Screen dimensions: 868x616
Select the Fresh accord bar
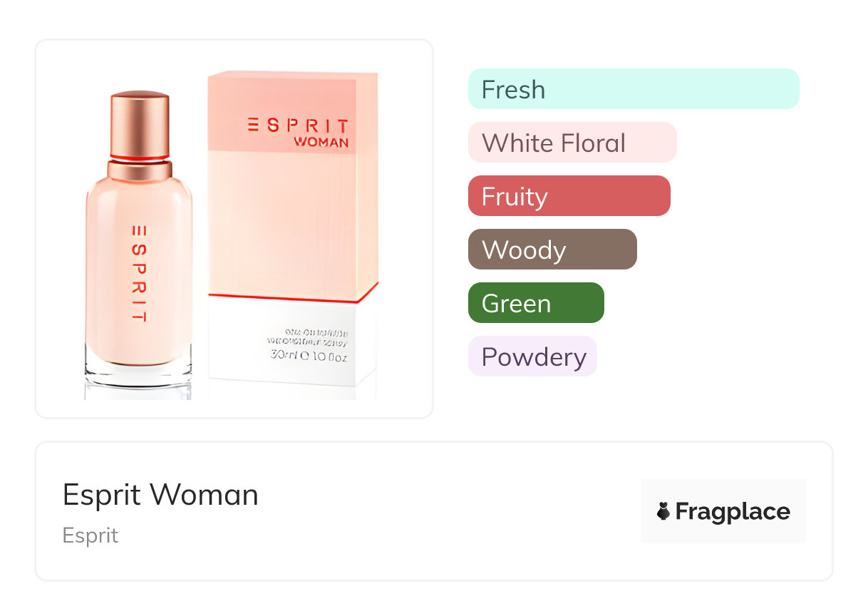pyautogui.click(x=633, y=89)
